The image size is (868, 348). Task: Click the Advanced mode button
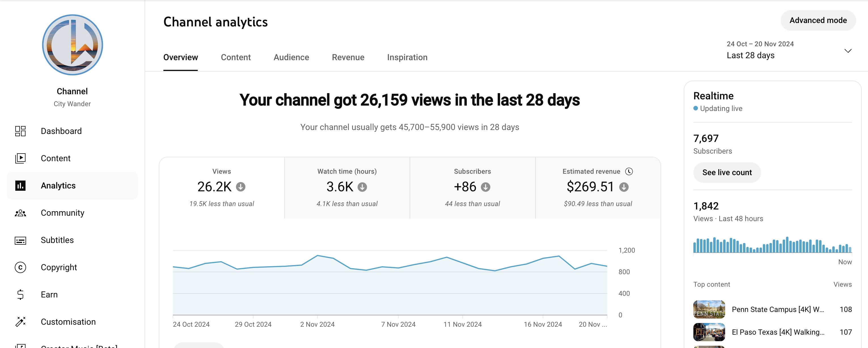tap(818, 20)
